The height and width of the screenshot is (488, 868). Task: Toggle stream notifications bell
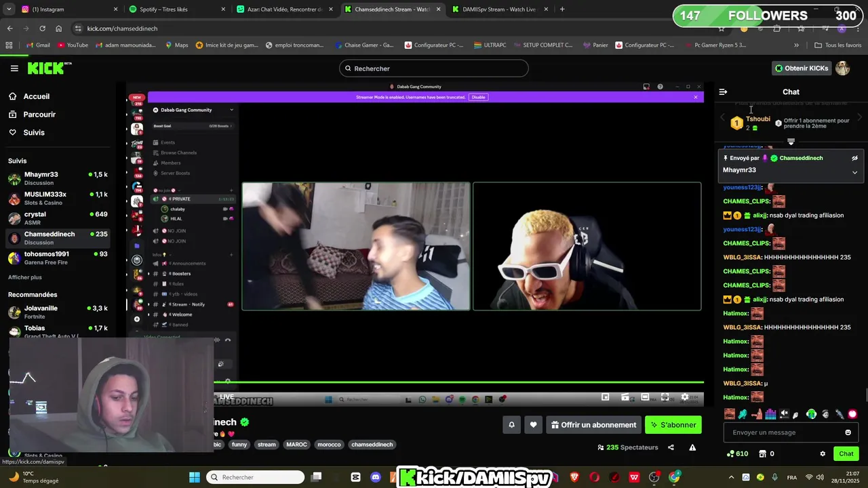[x=512, y=425]
